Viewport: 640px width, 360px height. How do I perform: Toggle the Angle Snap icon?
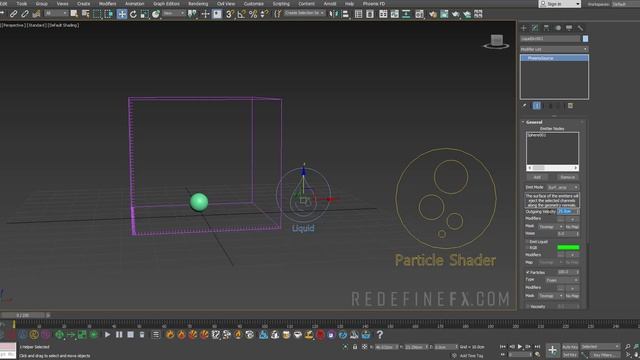coord(241,14)
